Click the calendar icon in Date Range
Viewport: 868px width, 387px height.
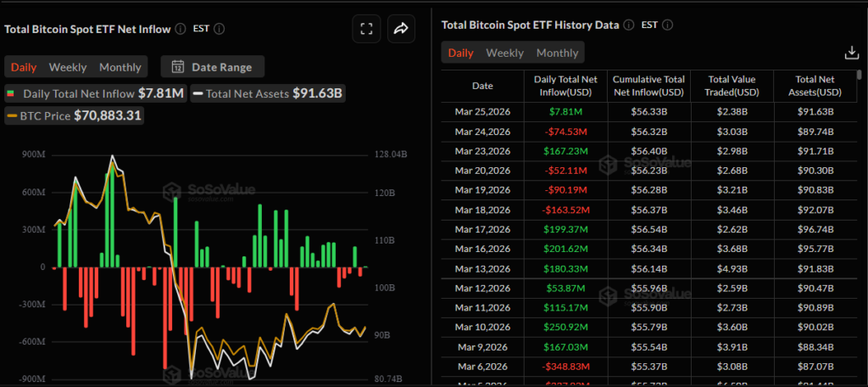click(178, 67)
